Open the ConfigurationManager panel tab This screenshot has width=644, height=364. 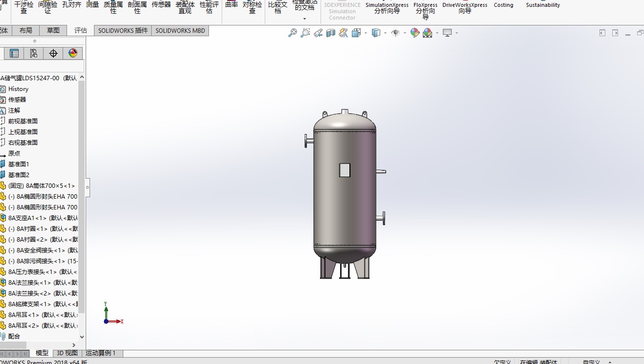tap(34, 53)
